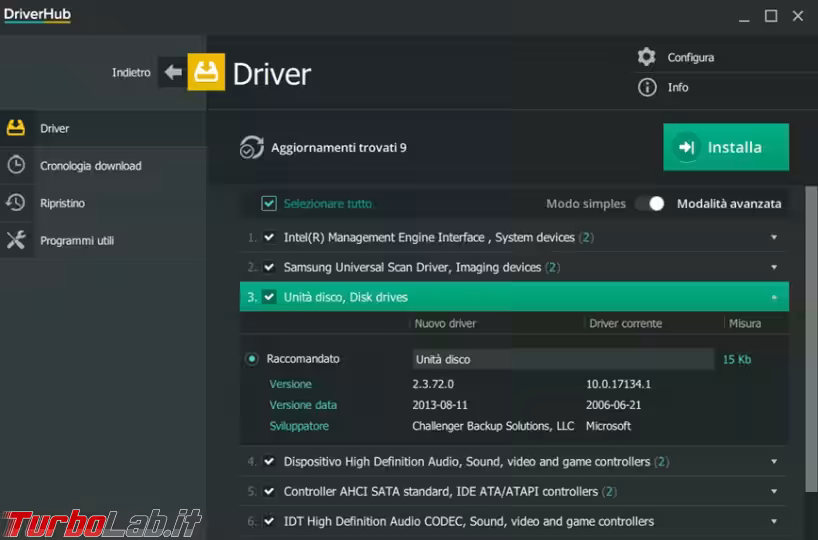
Task: Click the Misura column header
Action: click(x=744, y=323)
